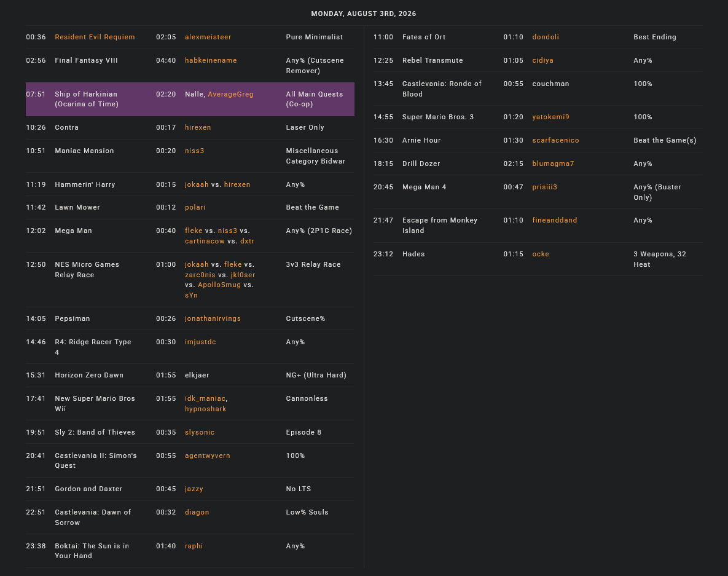Visit agentwyvern's runner link
This screenshot has height=576, width=728.
click(x=208, y=456)
